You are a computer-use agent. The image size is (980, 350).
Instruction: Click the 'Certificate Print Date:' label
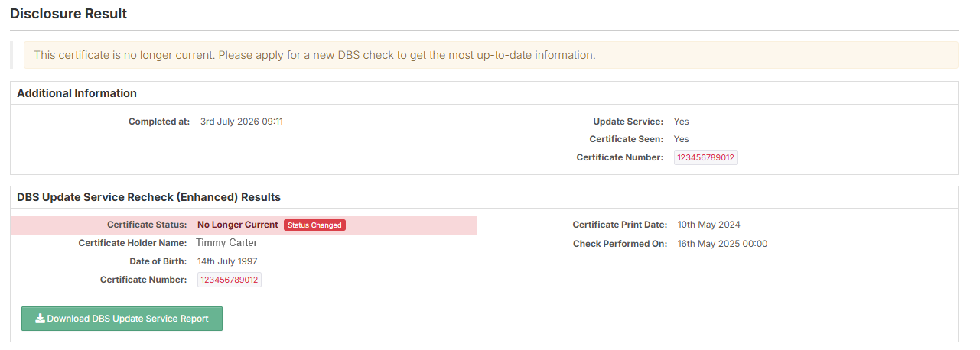click(620, 225)
